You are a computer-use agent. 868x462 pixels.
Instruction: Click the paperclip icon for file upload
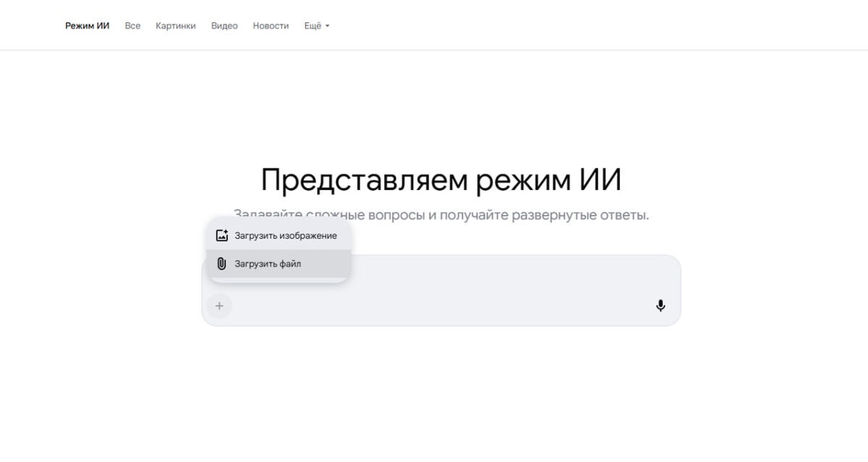click(222, 264)
